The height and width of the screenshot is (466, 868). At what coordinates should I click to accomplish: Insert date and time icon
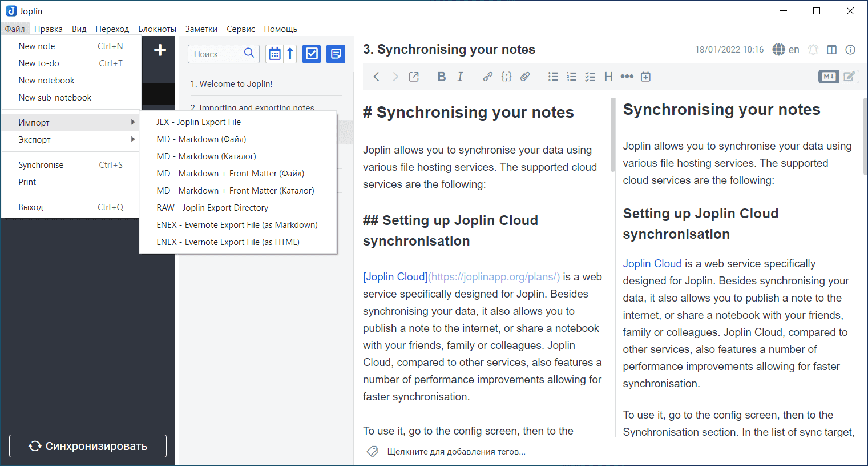(x=645, y=77)
